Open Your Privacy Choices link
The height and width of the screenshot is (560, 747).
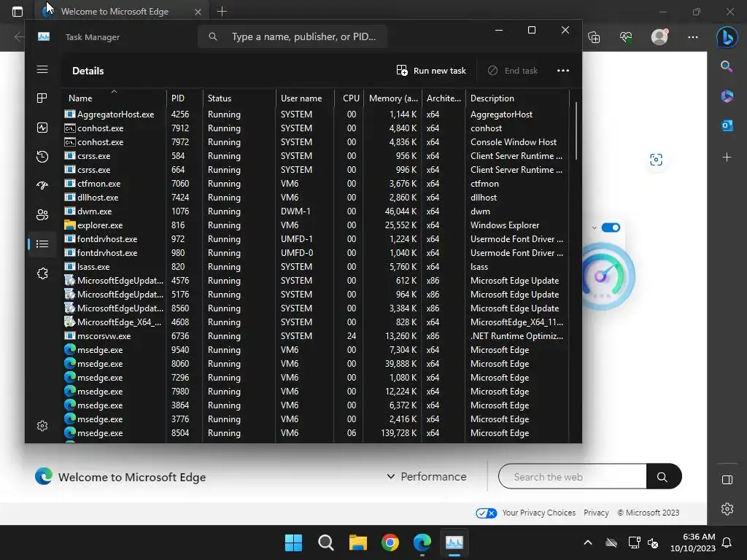(539, 513)
